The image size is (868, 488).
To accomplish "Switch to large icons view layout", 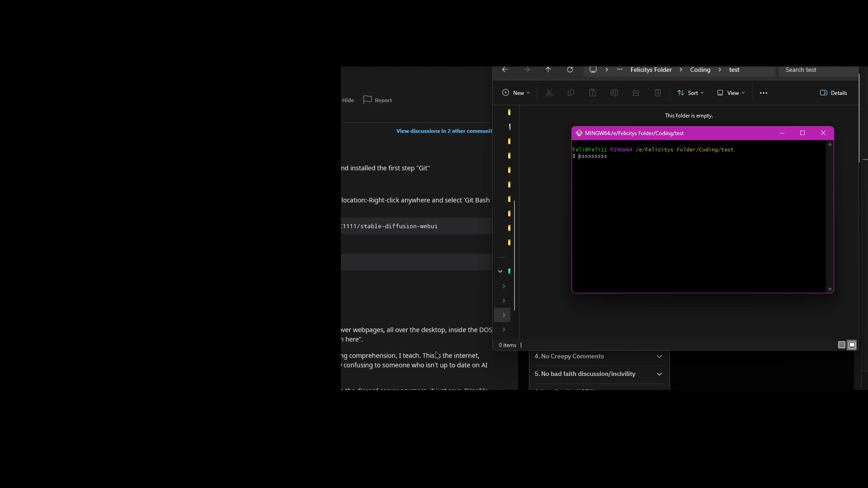I will [x=852, y=345].
